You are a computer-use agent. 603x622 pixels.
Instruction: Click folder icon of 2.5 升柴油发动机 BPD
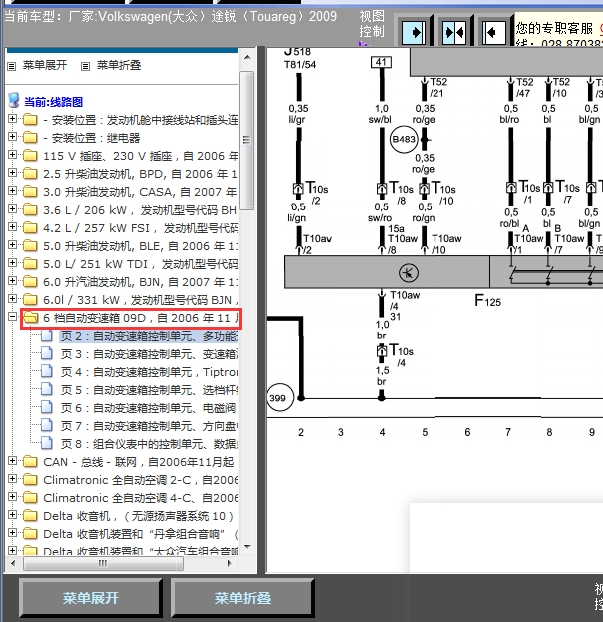click(30, 174)
